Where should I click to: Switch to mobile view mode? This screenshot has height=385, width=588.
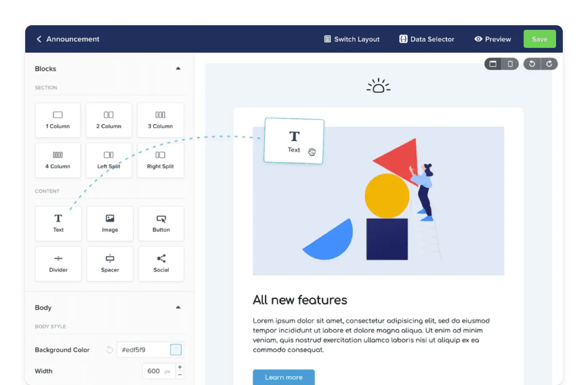click(510, 64)
